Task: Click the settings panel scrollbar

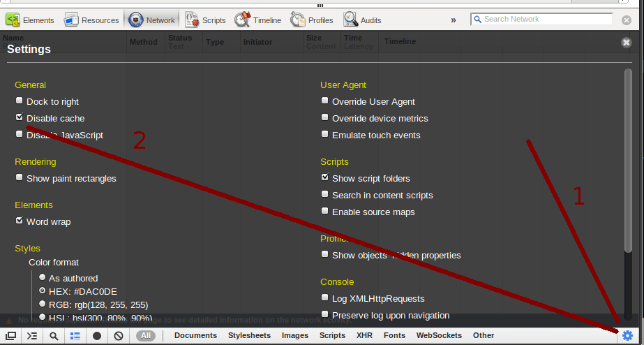Action: 628,161
